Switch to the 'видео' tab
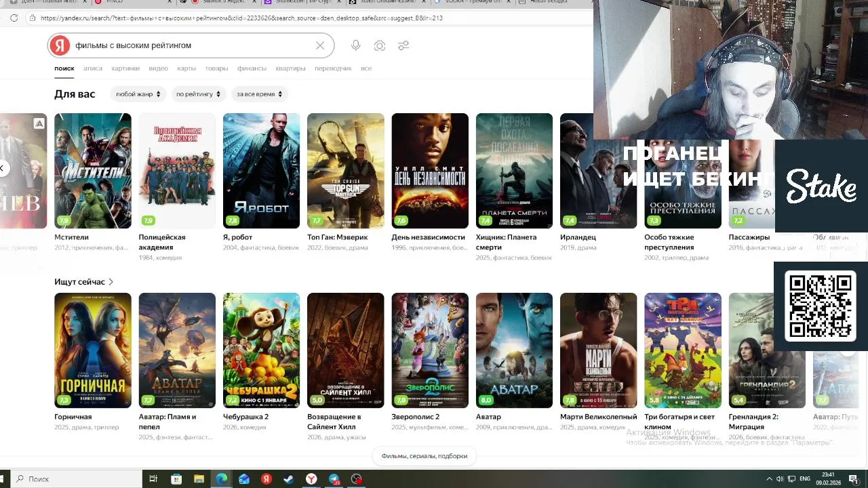868x488 pixels. 158,68
